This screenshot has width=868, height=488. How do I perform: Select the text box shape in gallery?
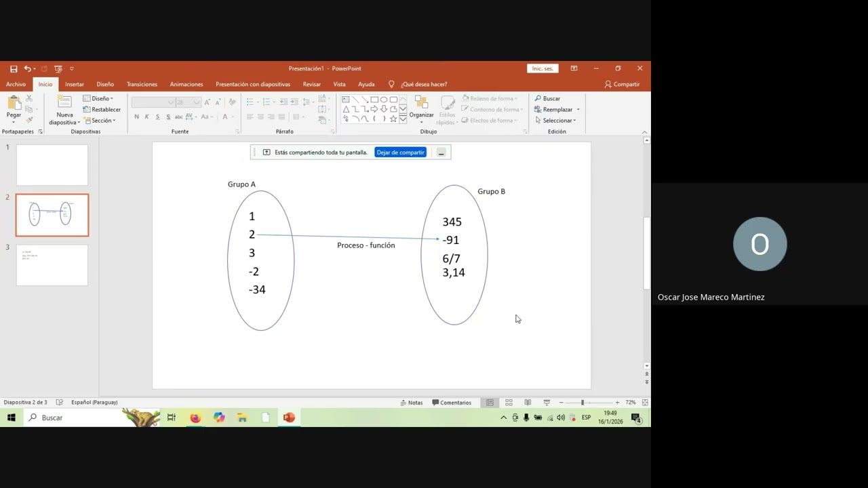[346, 100]
